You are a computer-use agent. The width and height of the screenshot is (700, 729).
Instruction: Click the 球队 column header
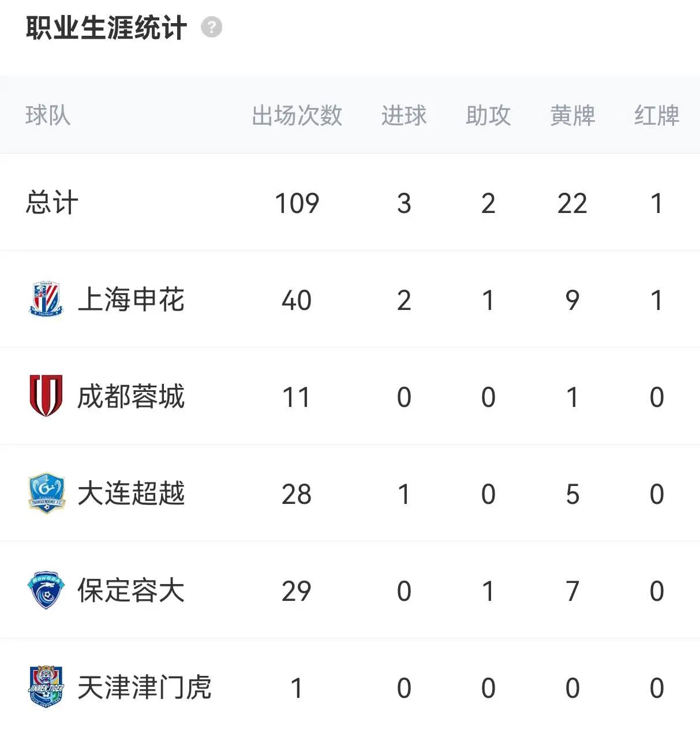pos(48,115)
